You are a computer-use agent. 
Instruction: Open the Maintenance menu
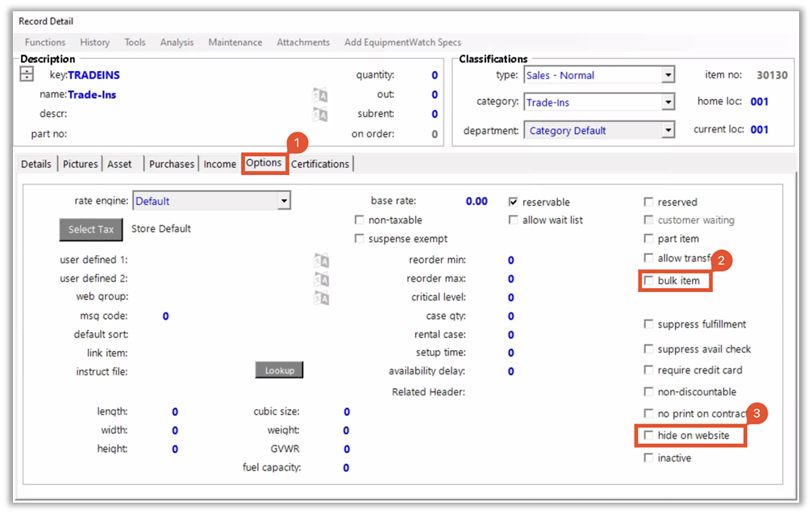pyautogui.click(x=235, y=42)
